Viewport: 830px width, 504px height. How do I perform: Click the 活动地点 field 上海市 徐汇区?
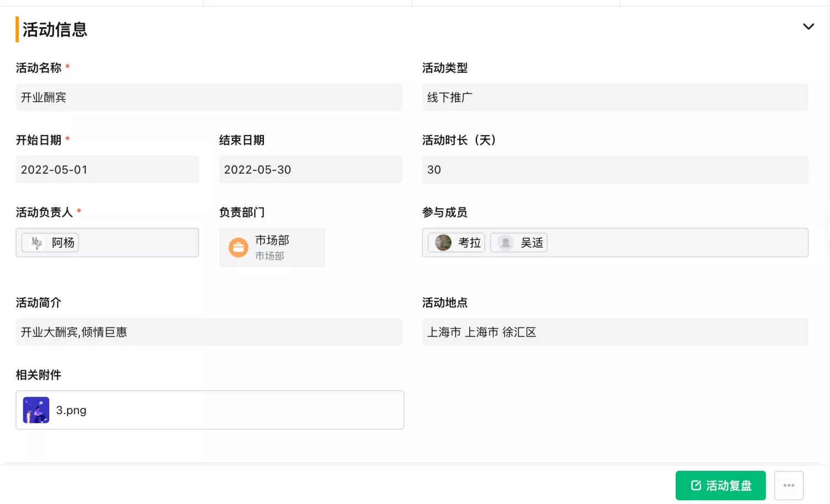(x=615, y=332)
